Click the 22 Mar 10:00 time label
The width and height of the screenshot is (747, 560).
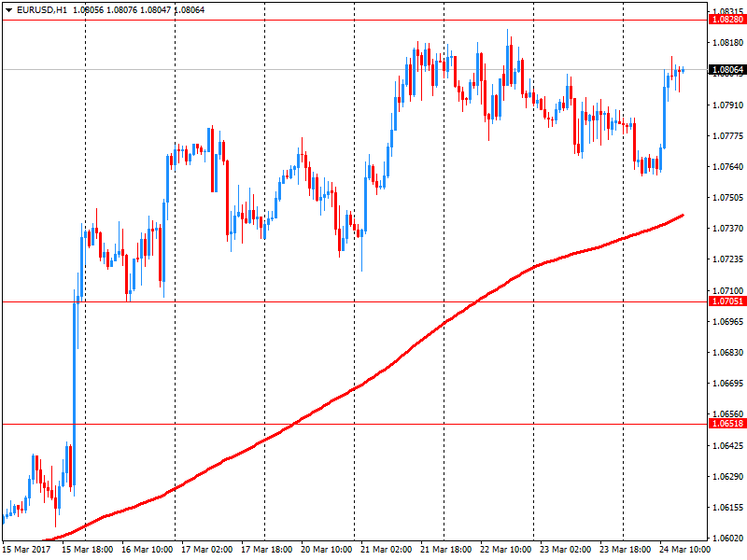click(505, 550)
